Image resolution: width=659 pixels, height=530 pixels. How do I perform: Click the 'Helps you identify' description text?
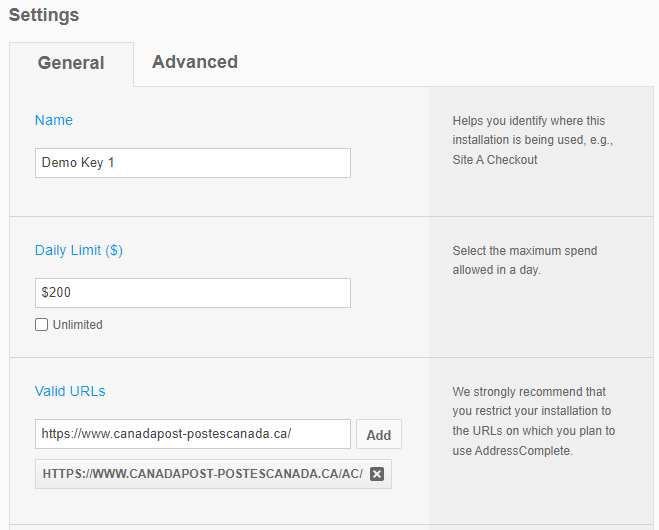[x=532, y=140]
